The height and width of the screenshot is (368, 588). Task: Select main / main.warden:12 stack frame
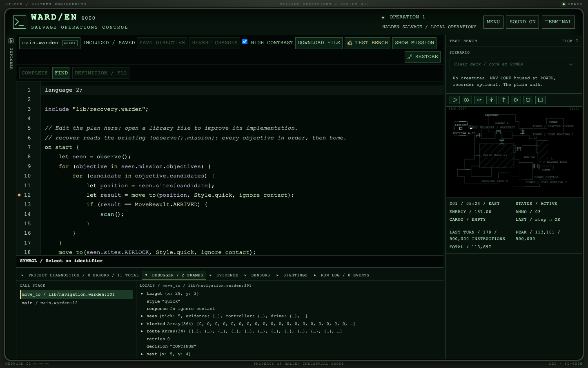click(76, 303)
